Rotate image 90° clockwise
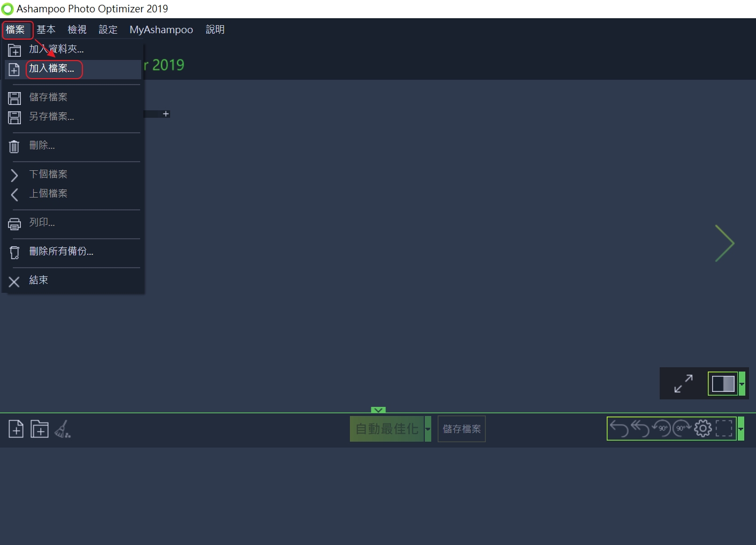The height and width of the screenshot is (545, 756). (x=682, y=428)
